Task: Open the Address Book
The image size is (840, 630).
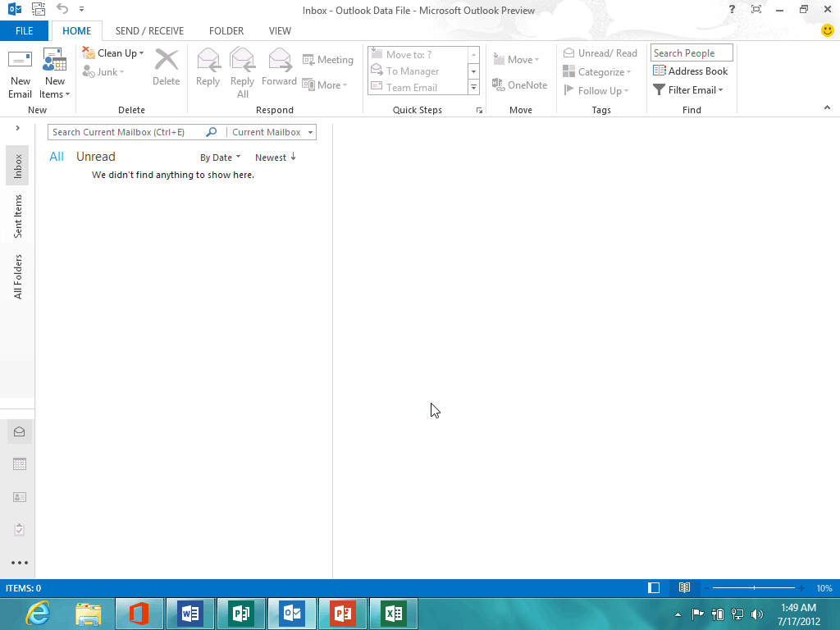Action: 691,71
